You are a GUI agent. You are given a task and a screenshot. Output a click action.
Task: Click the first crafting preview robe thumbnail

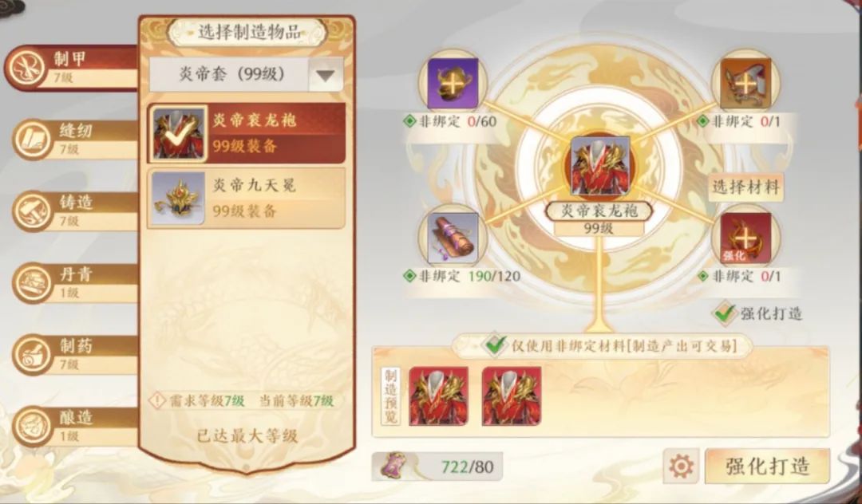pos(438,396)
